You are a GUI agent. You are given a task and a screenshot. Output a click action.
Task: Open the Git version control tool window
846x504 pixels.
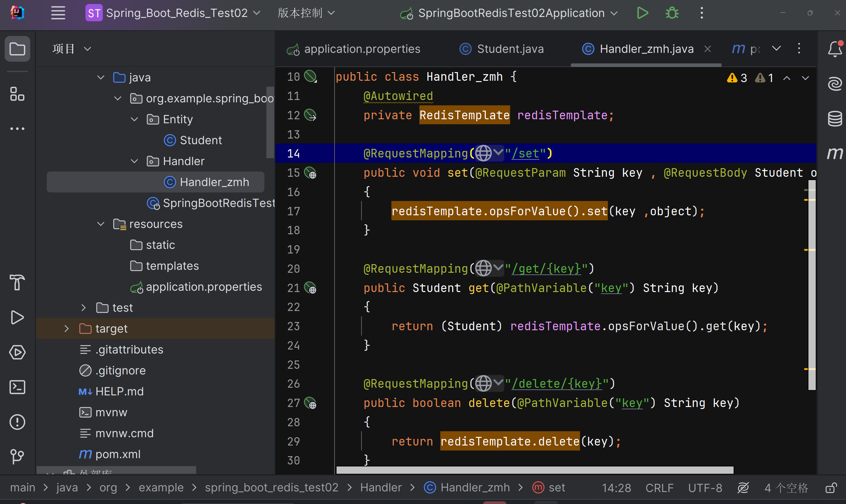click(x=17, y=456)
